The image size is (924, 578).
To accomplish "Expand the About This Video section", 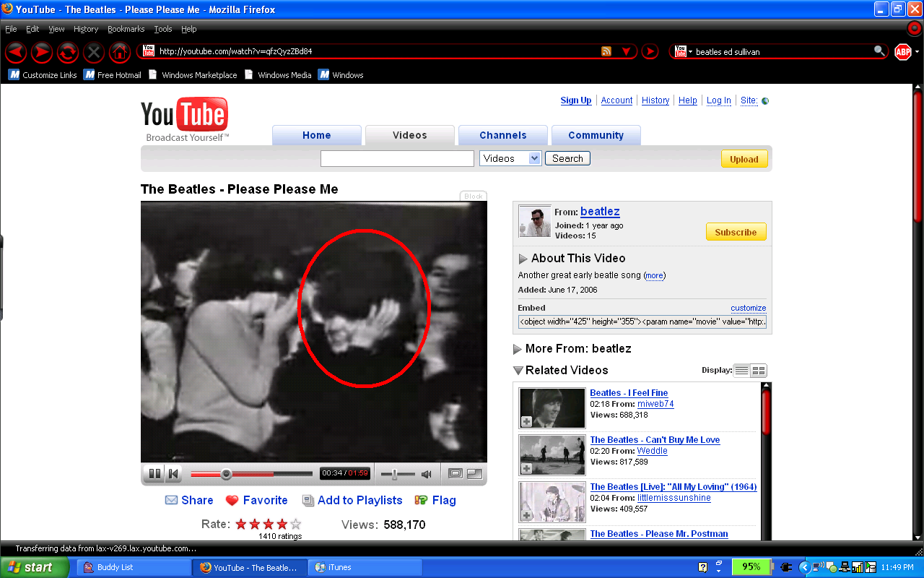I will 523,259.
